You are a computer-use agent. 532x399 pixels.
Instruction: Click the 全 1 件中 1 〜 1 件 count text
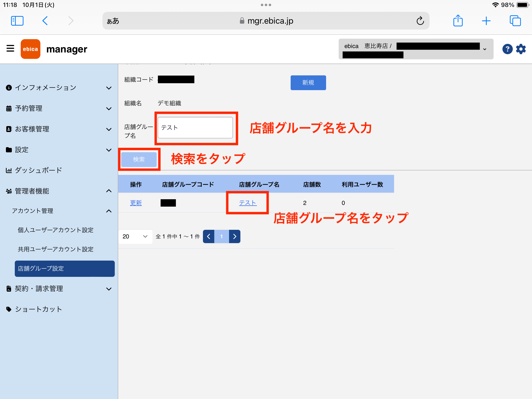178,236
